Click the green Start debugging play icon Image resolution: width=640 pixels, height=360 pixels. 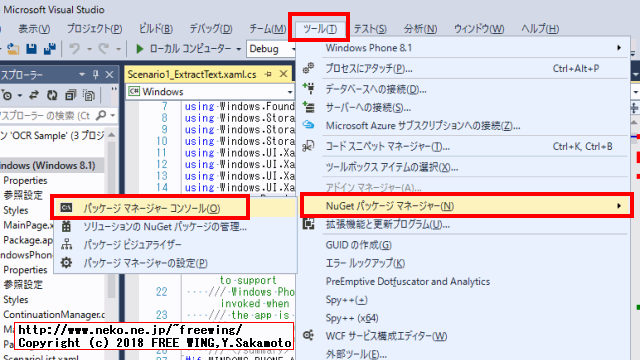click(x=140, y=49)
